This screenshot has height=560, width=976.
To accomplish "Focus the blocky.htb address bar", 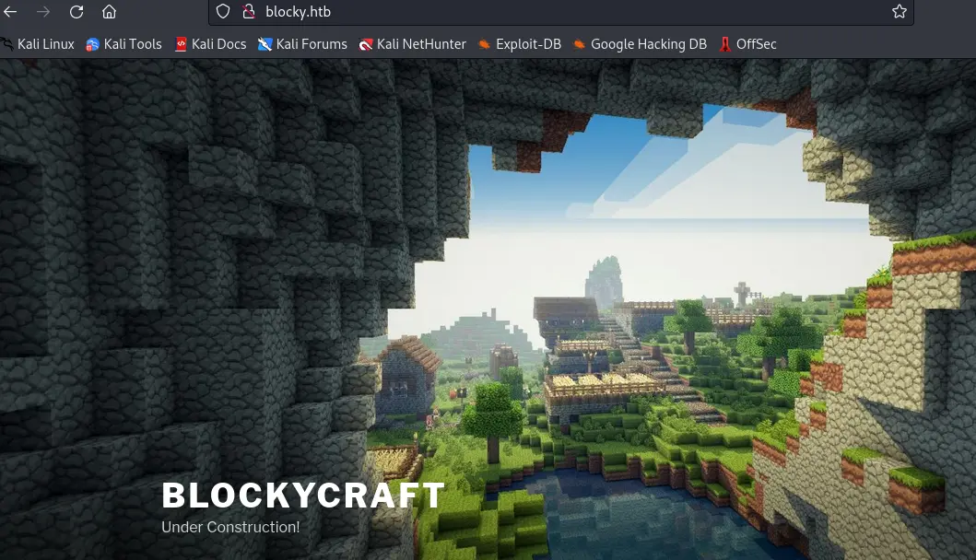I will (560, 12).
